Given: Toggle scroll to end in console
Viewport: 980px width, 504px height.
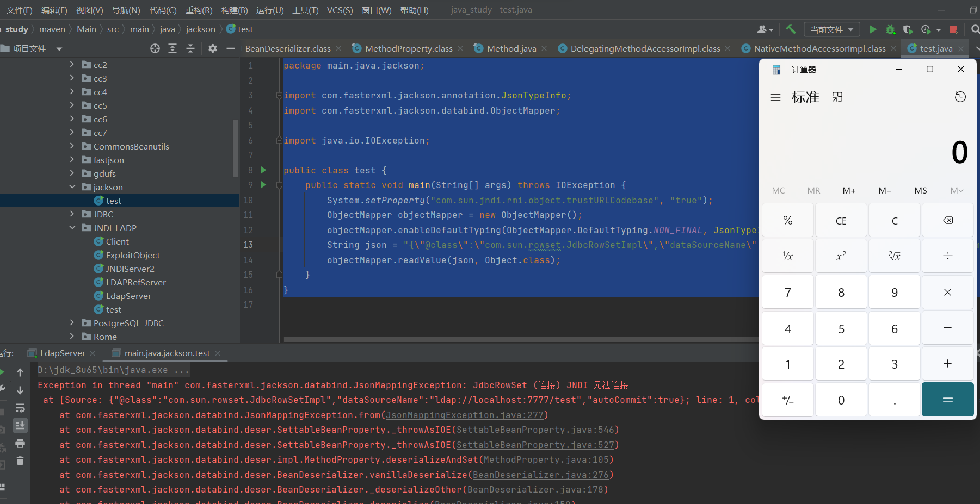Looking at the screenshot, I should (x=20, y=425).
